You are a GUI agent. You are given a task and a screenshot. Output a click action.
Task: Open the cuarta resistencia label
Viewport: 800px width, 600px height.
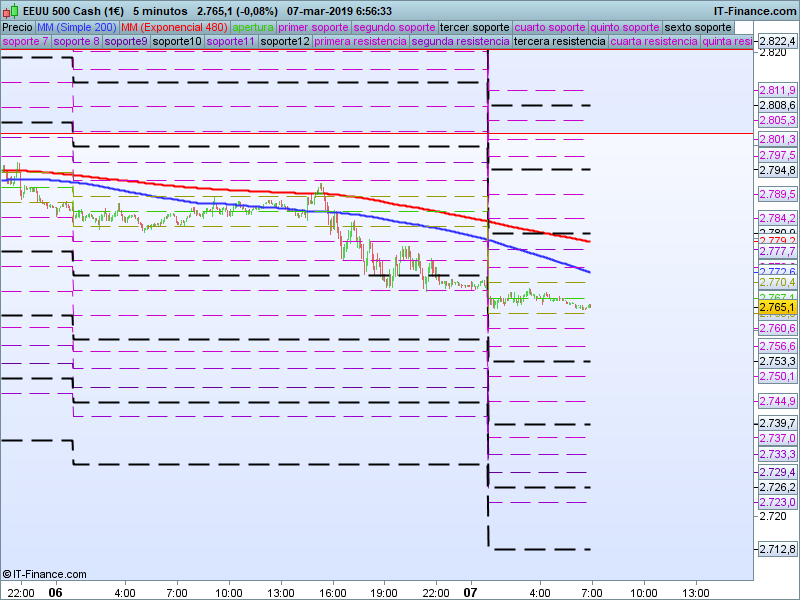click(653, 42)
